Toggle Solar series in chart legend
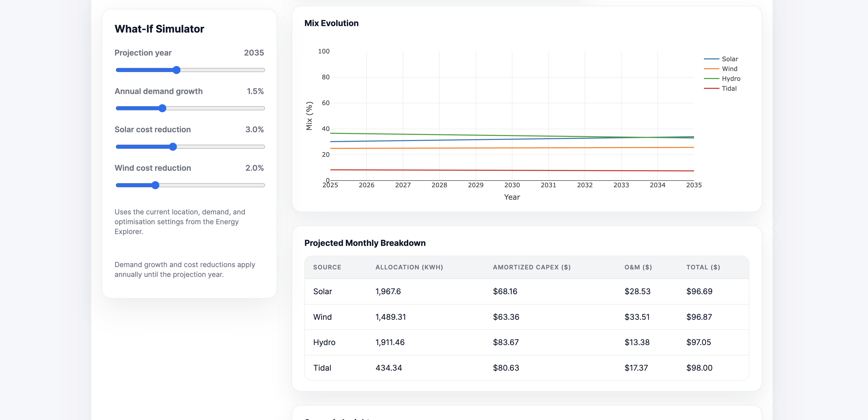The image size is (868, 420). pos(729,59)
